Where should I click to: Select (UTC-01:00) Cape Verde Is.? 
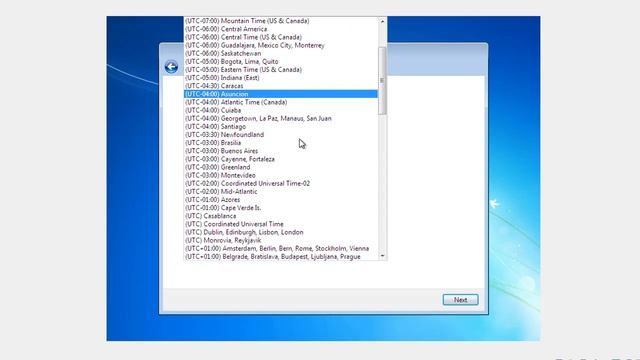click(x=281, y=208)
